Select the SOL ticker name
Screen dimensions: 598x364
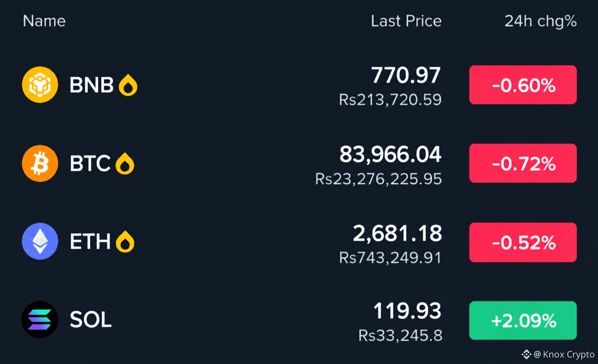pos(91,320)
